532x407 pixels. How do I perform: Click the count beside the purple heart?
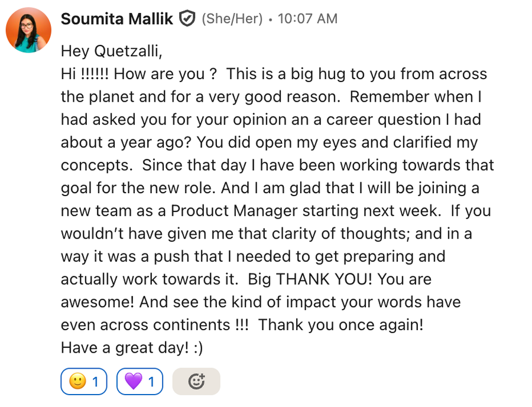(x=151, y=382)
